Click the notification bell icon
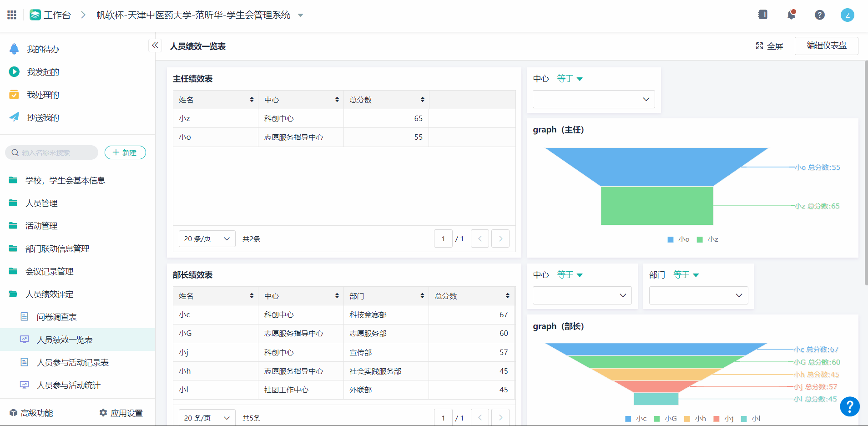 click(791, 15)
